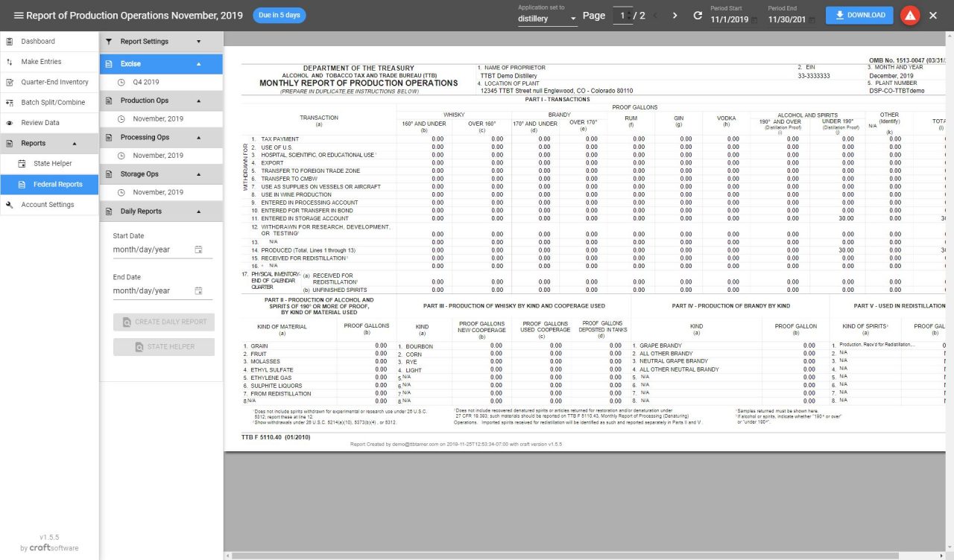This screenshot has height=560, width=954.
Task: Open the End Date calendar picker
Action: click(x=199, y=290)
